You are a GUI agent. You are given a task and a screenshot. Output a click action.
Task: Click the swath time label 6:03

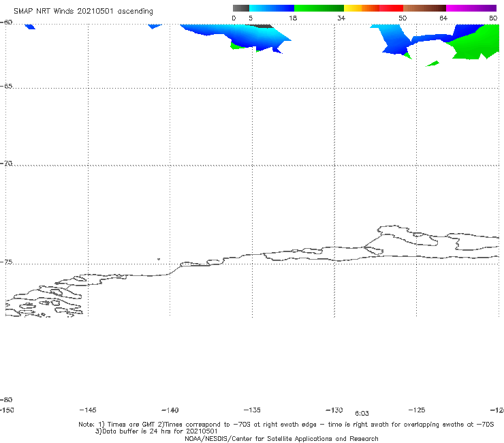[x=362, y=414]
